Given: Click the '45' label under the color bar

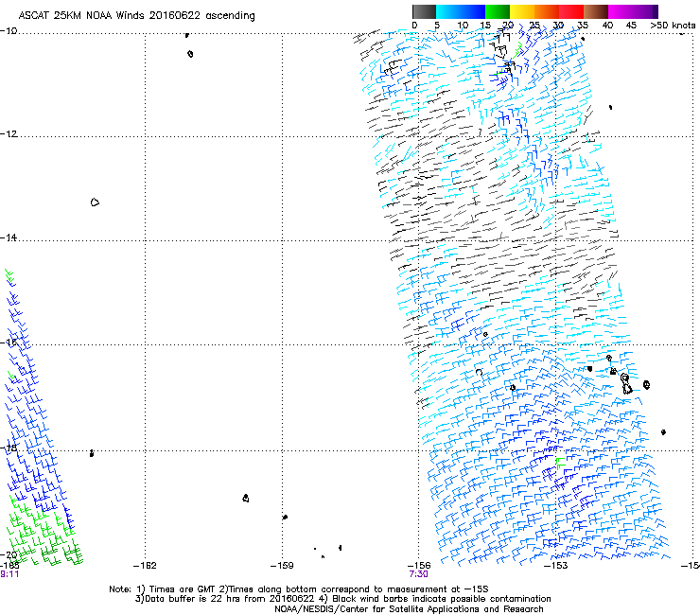Looking at the screenshot, I should click(x=631, y=26).
